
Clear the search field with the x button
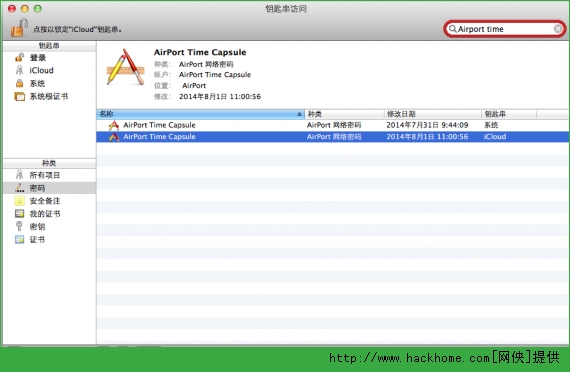tap(558, 29)
